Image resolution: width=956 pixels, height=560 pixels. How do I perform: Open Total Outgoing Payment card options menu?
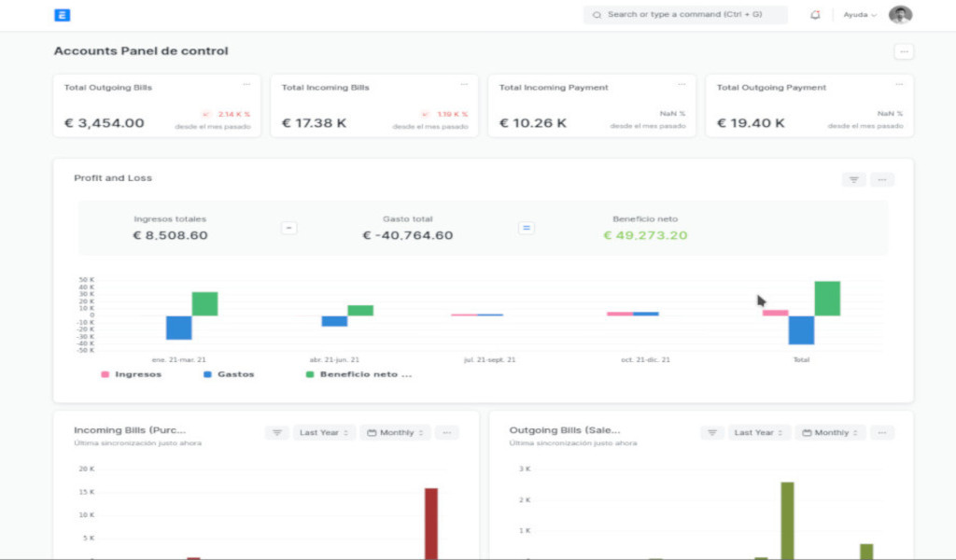pos(899,85)
